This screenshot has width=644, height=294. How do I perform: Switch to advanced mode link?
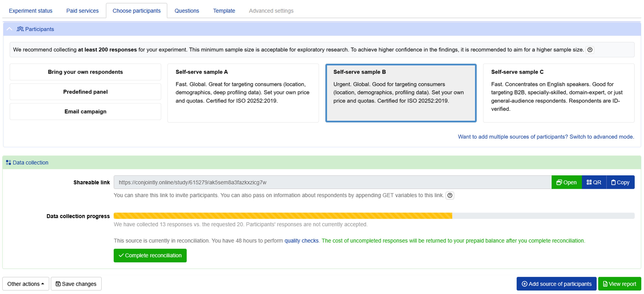[x=546, y=137]
